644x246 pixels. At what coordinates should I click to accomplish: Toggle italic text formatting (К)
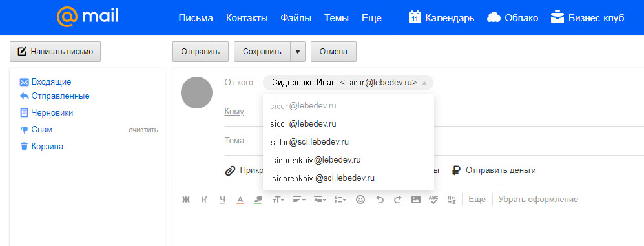pyautogui.click(x=204, y=200)
